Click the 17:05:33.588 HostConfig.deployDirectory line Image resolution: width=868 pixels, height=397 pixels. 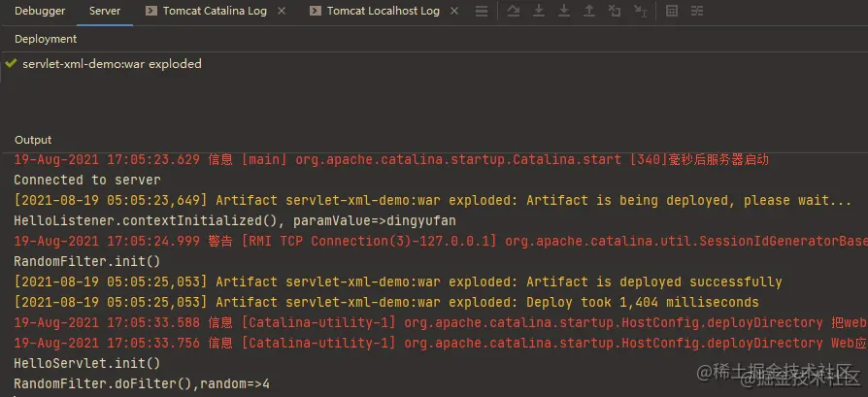click(441, 323)
